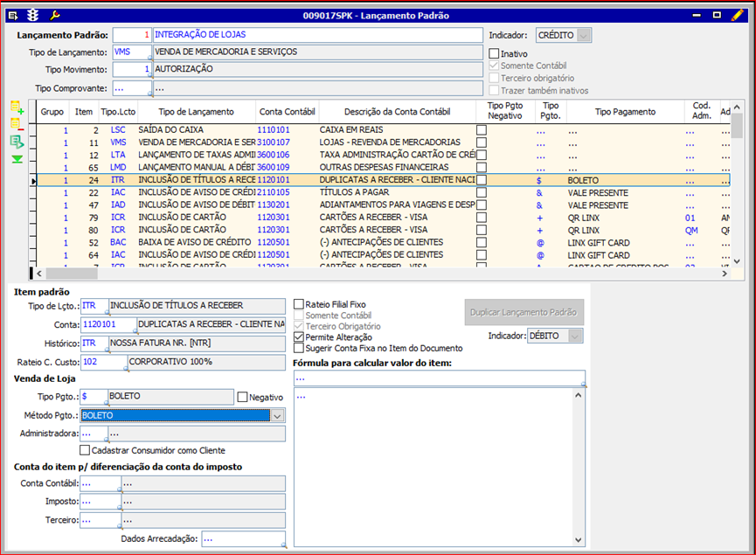Enable Rateio Filial Fixo checkbox
The image size is (756, 555).
tap(300, 304)
